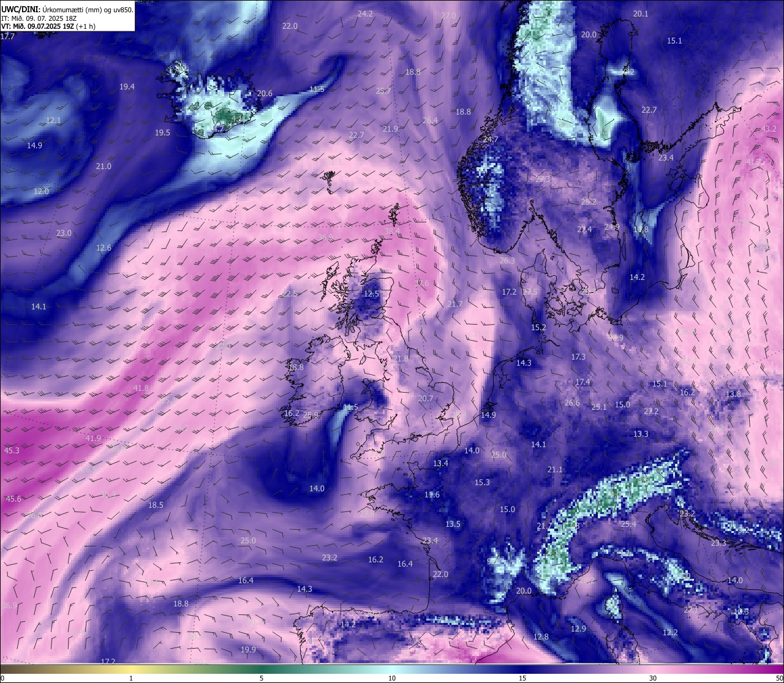
Task: Click the 27.0 value at the top
Action: pos(448,15)
